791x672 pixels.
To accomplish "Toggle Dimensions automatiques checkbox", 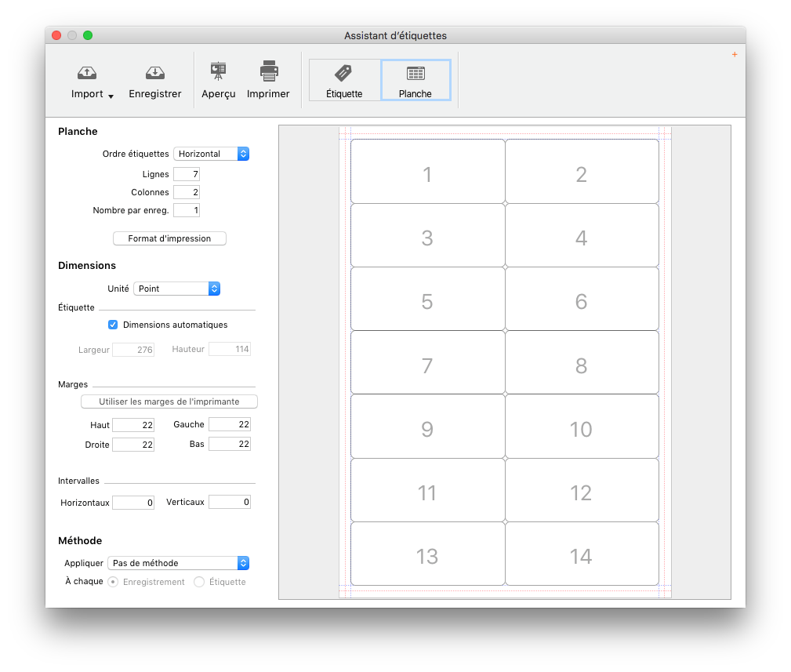I will click(113, 325).
